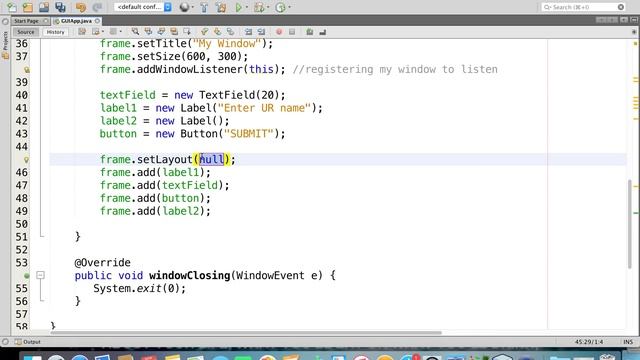Screen dimensions: 640x360
Task: Open the Debug Project dropdown arrow
Action: click(268, 7)
